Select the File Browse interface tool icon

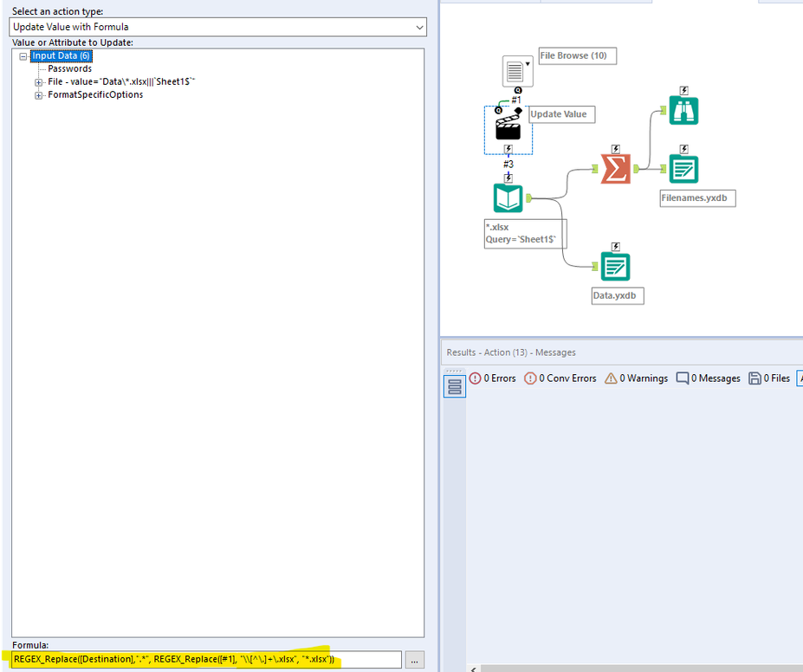point(517,71)
